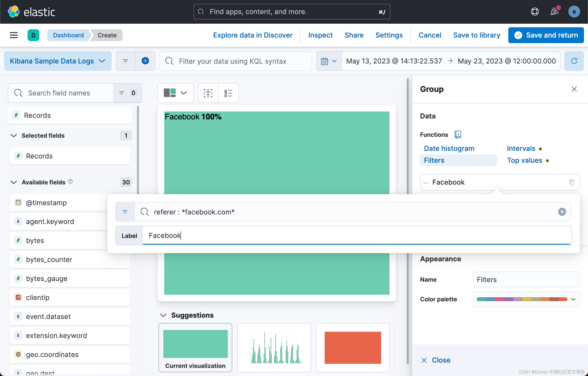The image size is (588, 376).
Task: Open the help lifebuoy icon
Action: click(535, 11)
